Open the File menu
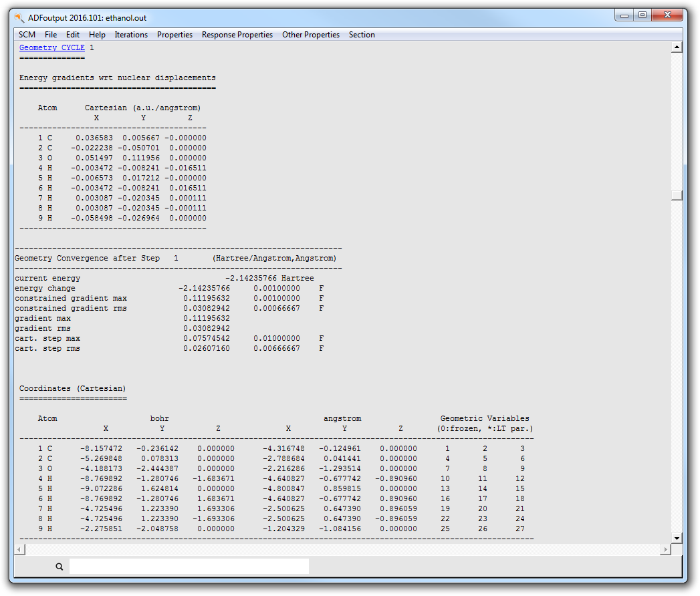The image size is (700, 596). (x=50, y=35)
